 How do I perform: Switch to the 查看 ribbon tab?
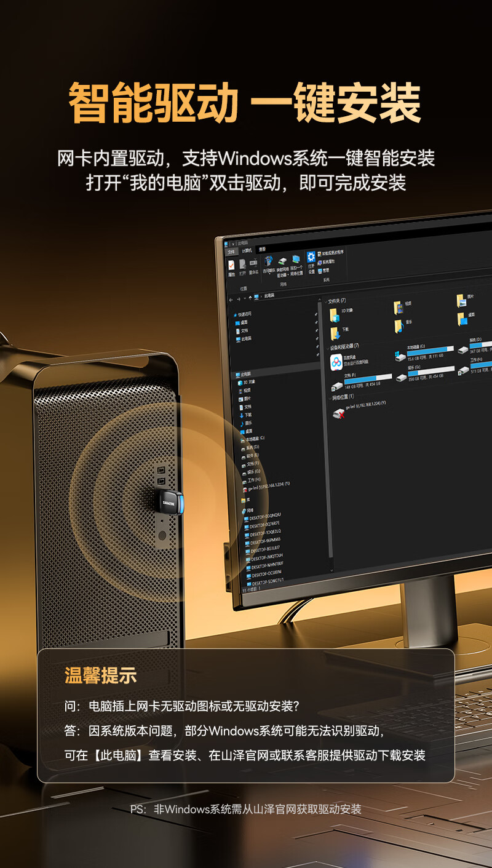[262, 249]
